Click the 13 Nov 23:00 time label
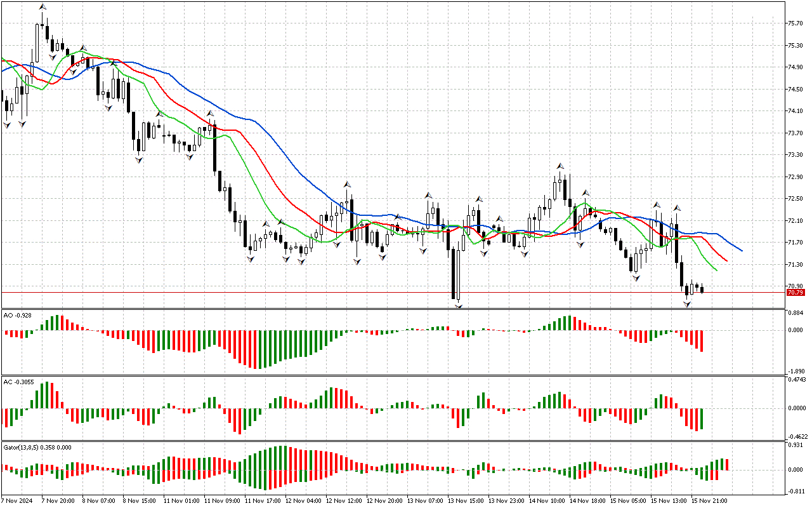Screen dimensions: 812x508 click(x=507, y=500)
